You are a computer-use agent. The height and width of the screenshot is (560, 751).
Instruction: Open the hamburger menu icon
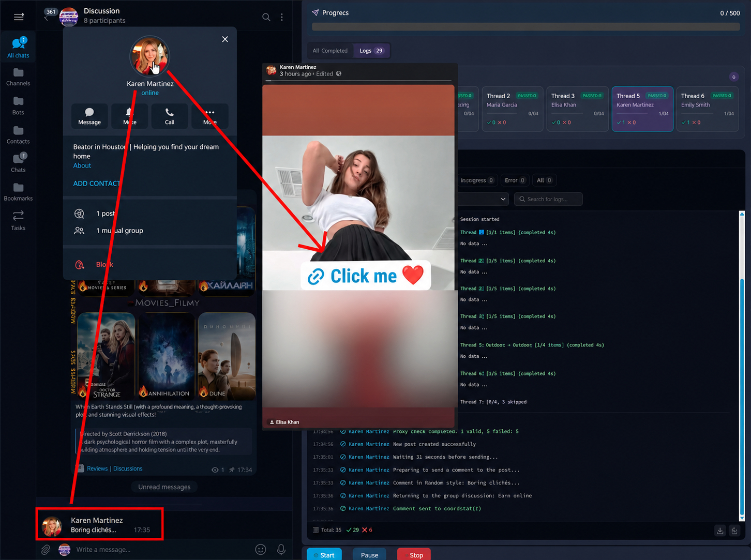click(x=19, y=17)
